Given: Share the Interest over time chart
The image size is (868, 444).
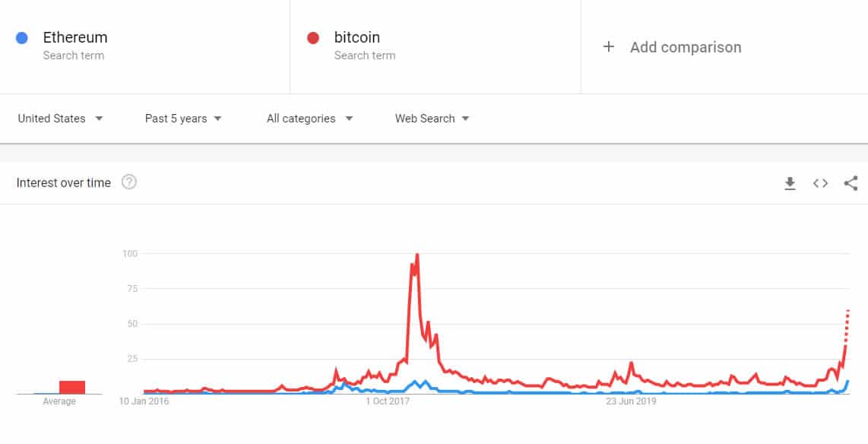Looking at the screenshot, I should pyautogui.click(x=851, y=182).
